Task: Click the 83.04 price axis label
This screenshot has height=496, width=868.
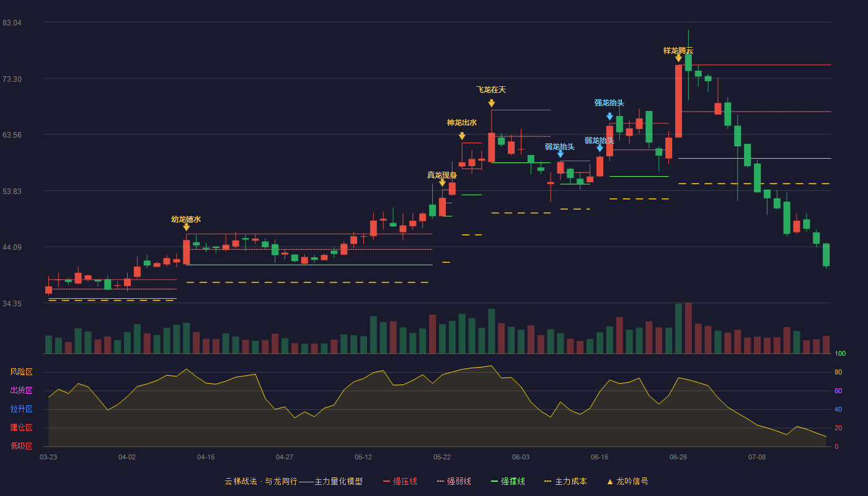Action: coord(12,23)
